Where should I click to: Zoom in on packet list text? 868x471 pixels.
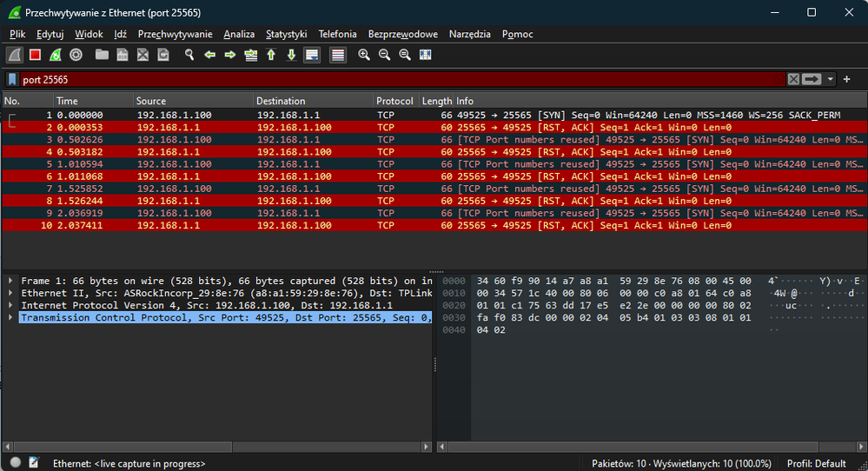point(364,55)
